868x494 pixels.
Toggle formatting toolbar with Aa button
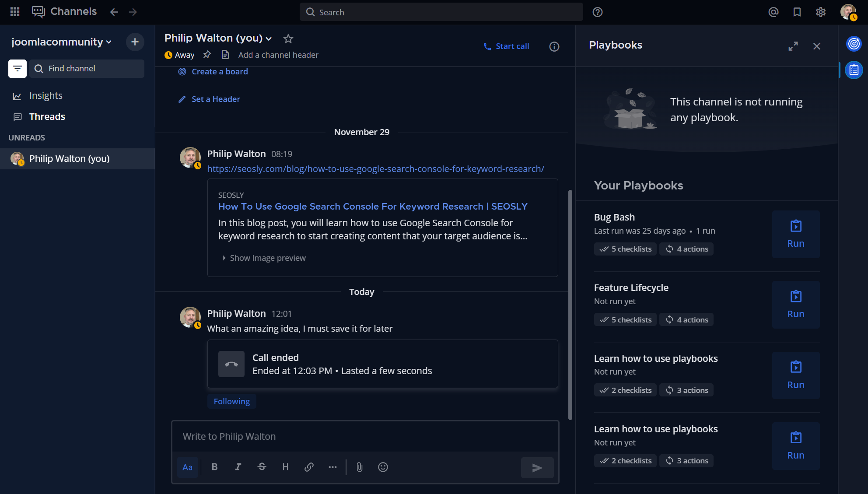coord(188,467)
